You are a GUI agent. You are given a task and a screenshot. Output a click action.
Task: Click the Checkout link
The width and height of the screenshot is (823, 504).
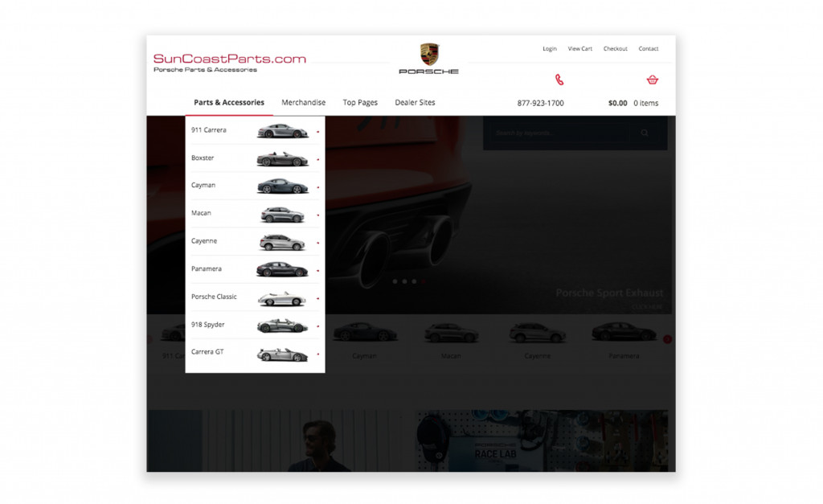point(615,48)
